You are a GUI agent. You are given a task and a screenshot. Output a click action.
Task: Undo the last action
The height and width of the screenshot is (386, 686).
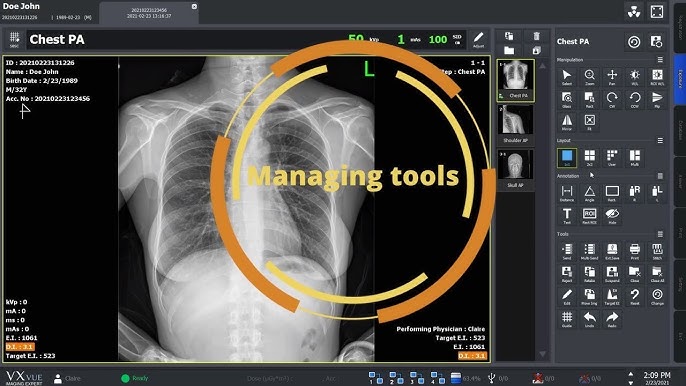pos(589,319)
